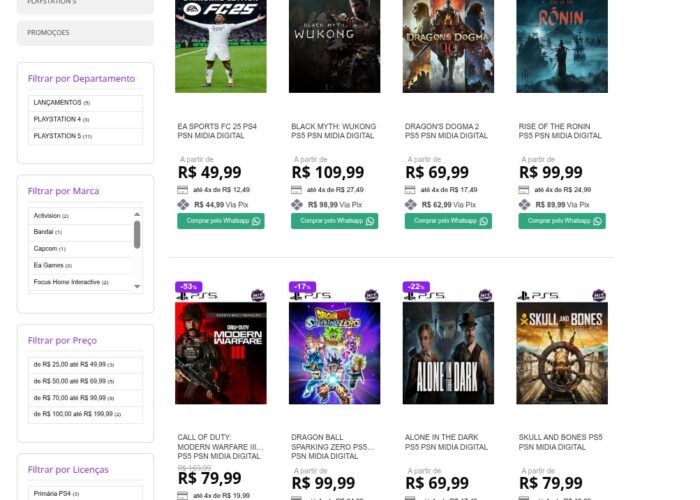
Task: Click the -22% badge on Alone in the Dark
Action: point(415,287)
